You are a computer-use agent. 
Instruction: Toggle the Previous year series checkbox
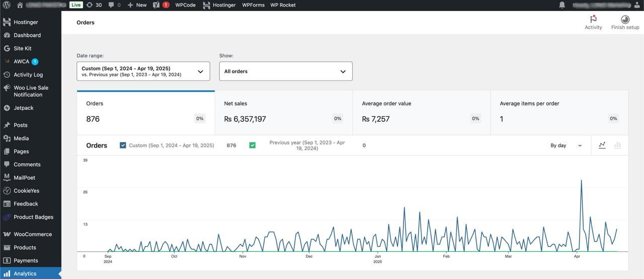pos(253,145)
